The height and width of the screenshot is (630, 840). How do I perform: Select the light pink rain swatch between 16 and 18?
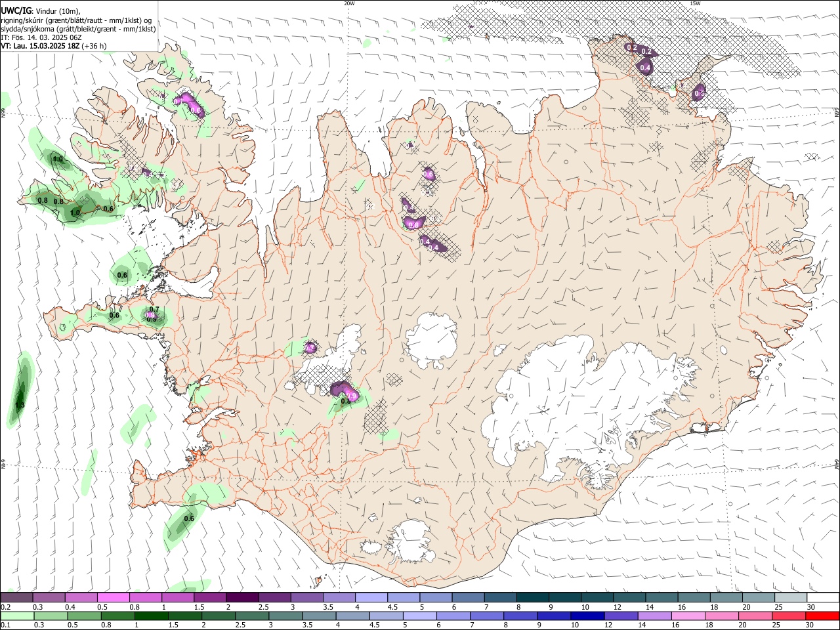pyautogui.click(x=688, y=616)
